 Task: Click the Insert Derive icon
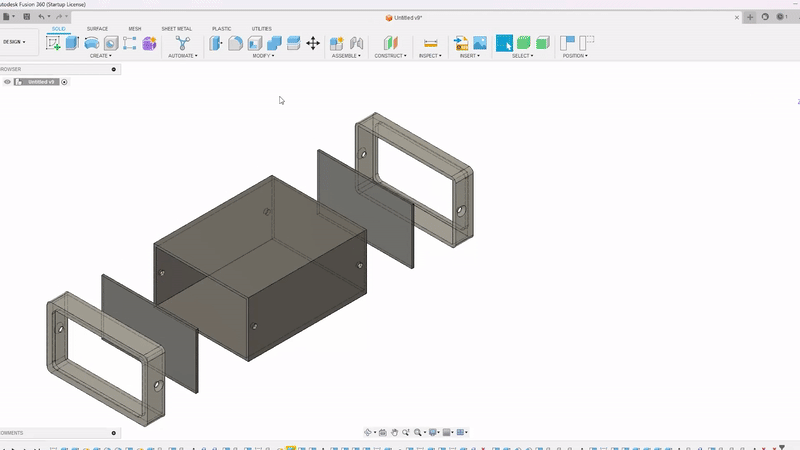tap(461, 43)
